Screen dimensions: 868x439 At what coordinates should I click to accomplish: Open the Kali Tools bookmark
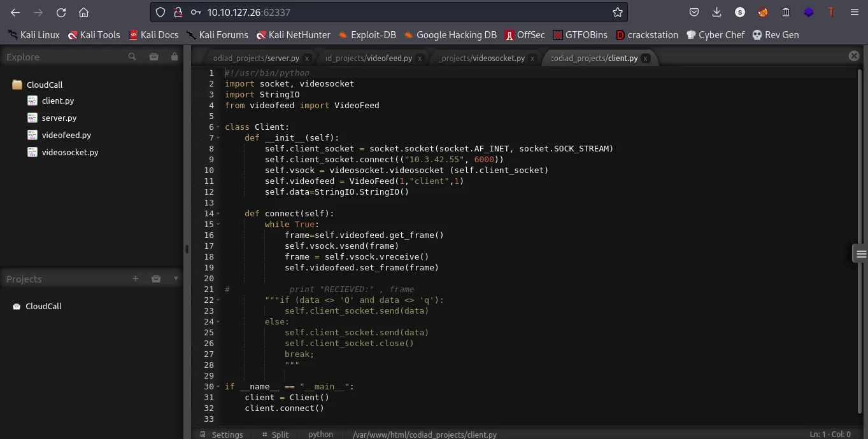94,35
